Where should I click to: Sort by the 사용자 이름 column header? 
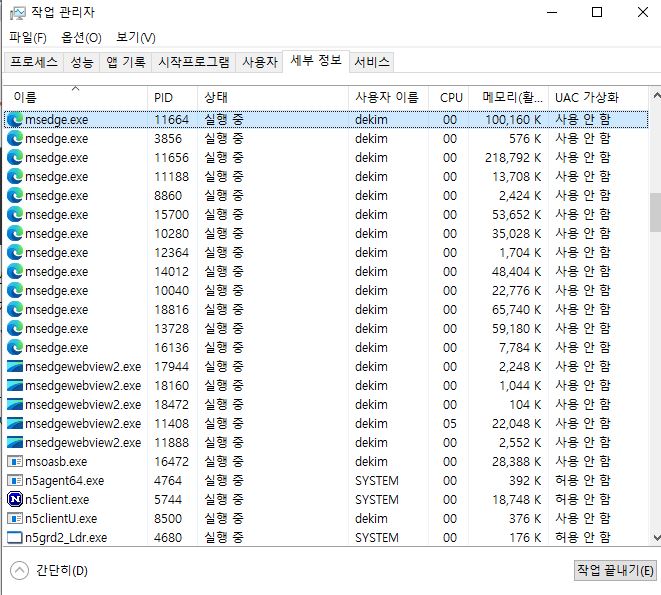click(388, 97)
